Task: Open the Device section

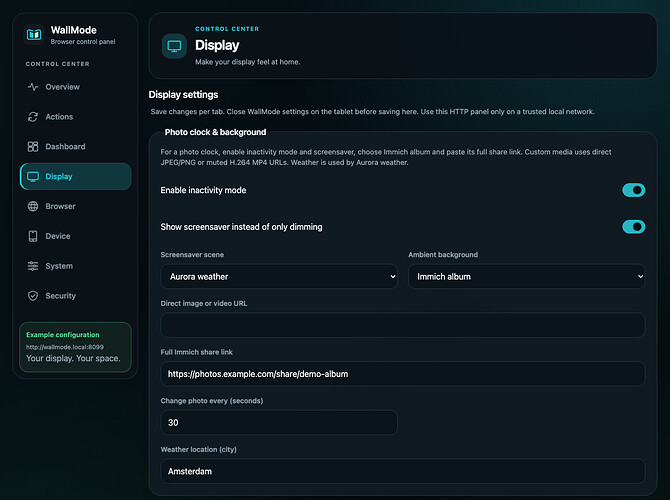Action: point(75,236)
